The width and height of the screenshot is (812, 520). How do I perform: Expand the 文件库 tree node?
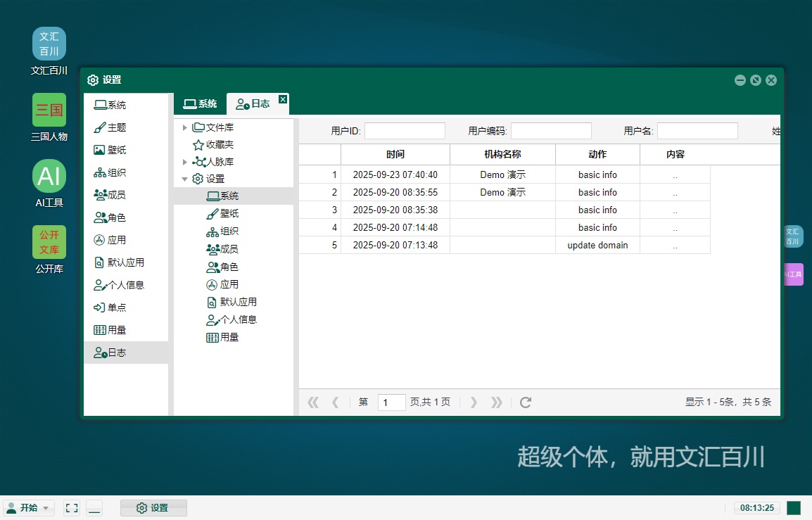185,127
